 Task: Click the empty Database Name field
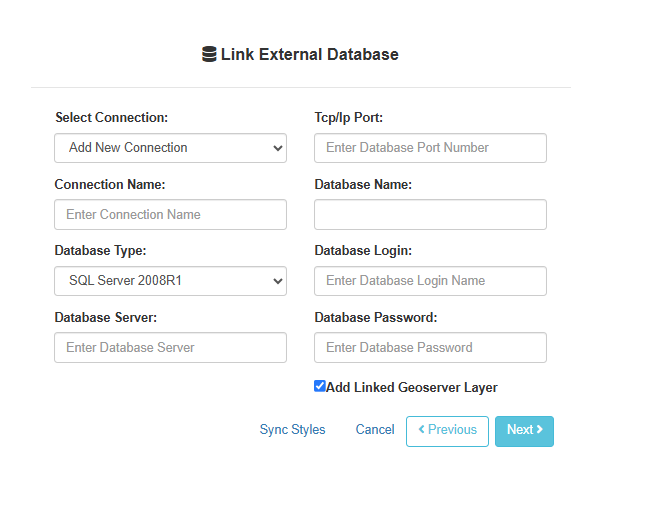(430, 215)
